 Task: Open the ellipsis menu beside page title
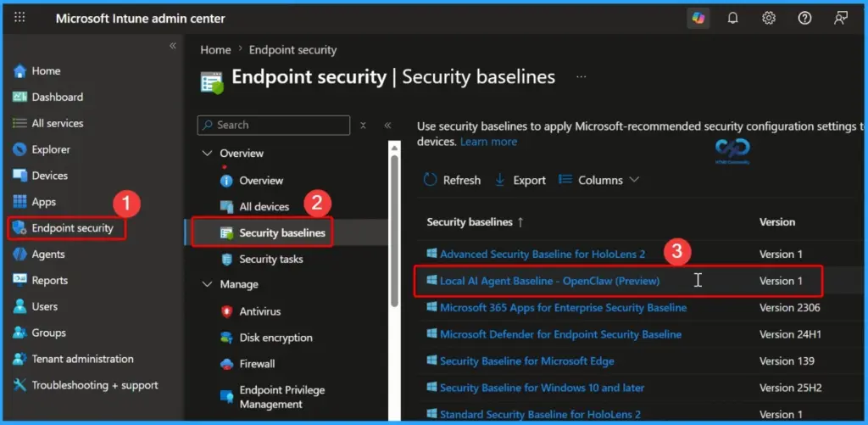581,77
